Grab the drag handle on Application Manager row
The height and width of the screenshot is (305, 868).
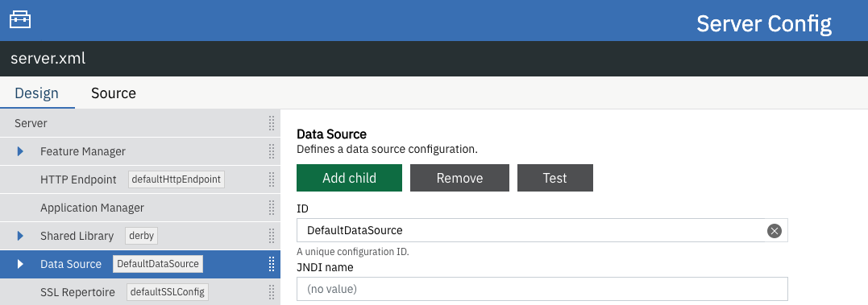[x=272, y=208]
